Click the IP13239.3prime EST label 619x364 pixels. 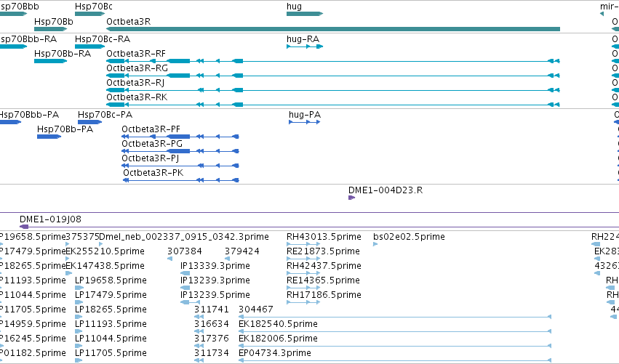pyautogui.click(x=215, y=280)
